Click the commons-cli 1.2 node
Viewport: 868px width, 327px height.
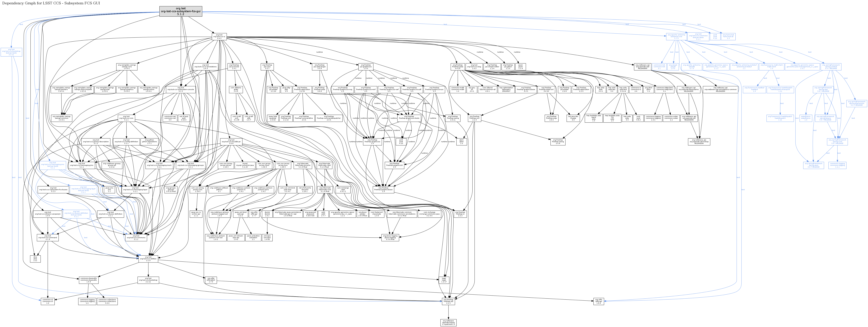pos(48,301)
